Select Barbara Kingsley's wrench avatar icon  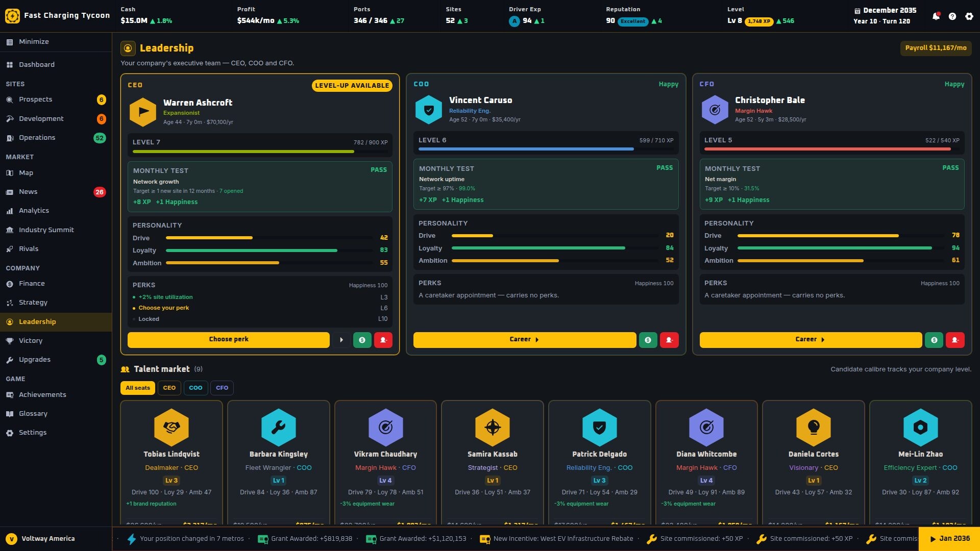[x=279, y=428]
